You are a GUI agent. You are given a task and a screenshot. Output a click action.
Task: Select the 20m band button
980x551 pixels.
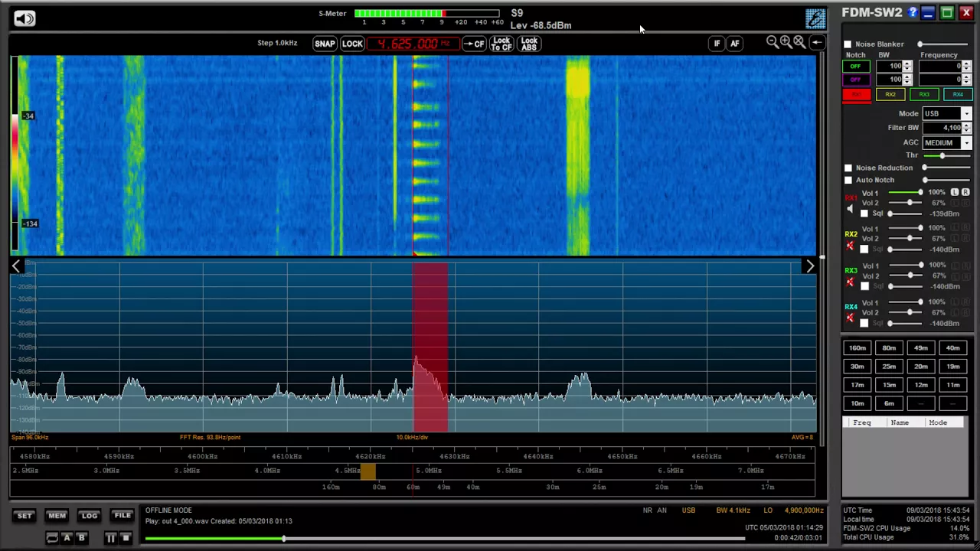tap(921, 367)
